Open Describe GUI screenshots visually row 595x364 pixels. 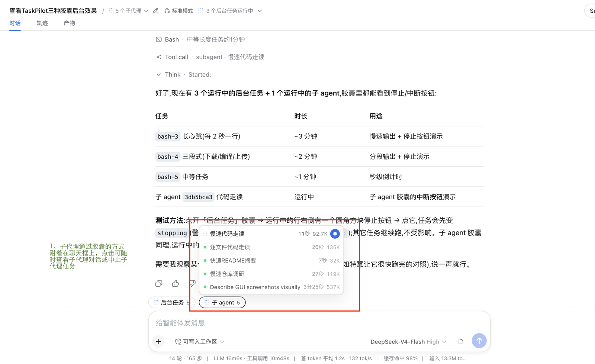click(271, 287)
